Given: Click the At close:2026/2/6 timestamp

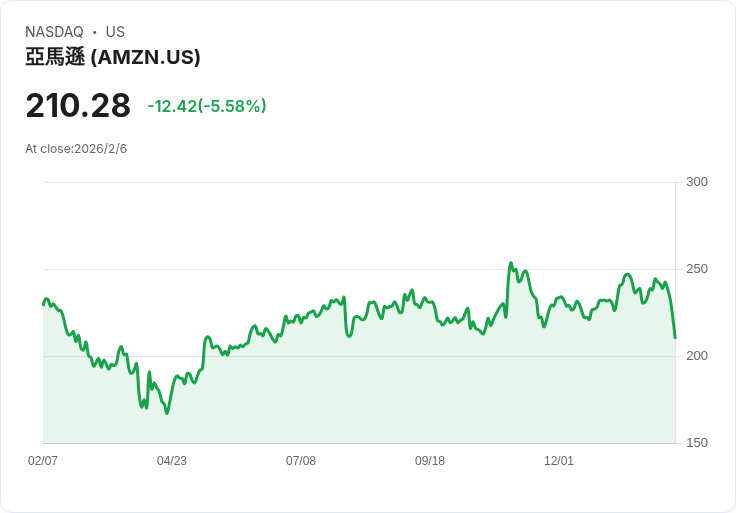Looking at the screenshot, I should (76, 149).
